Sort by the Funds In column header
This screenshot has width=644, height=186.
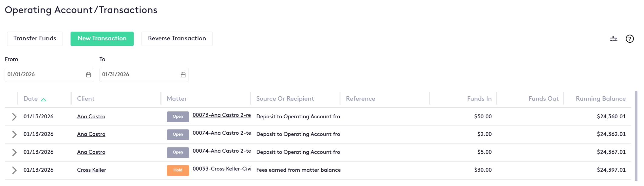coord(479,99)
